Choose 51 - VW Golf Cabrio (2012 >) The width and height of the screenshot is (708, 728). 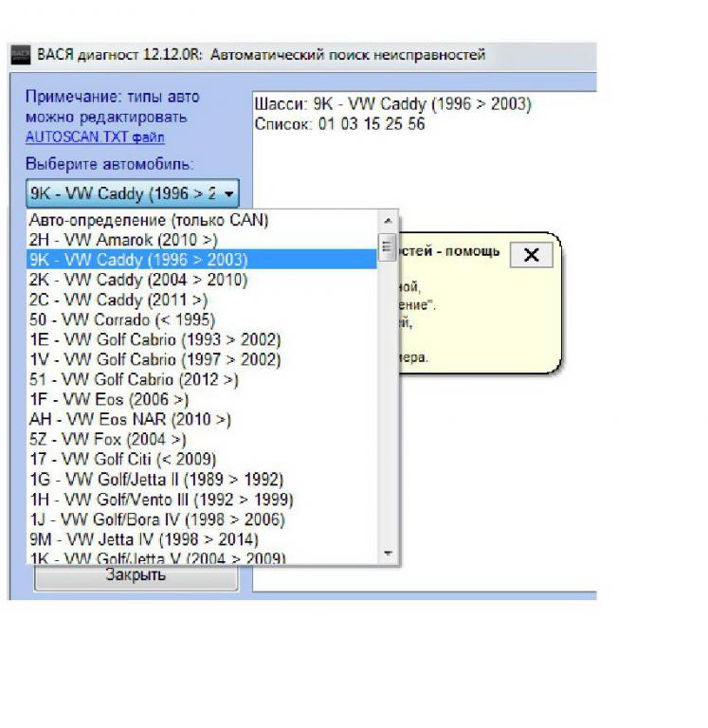pos(202,380)
